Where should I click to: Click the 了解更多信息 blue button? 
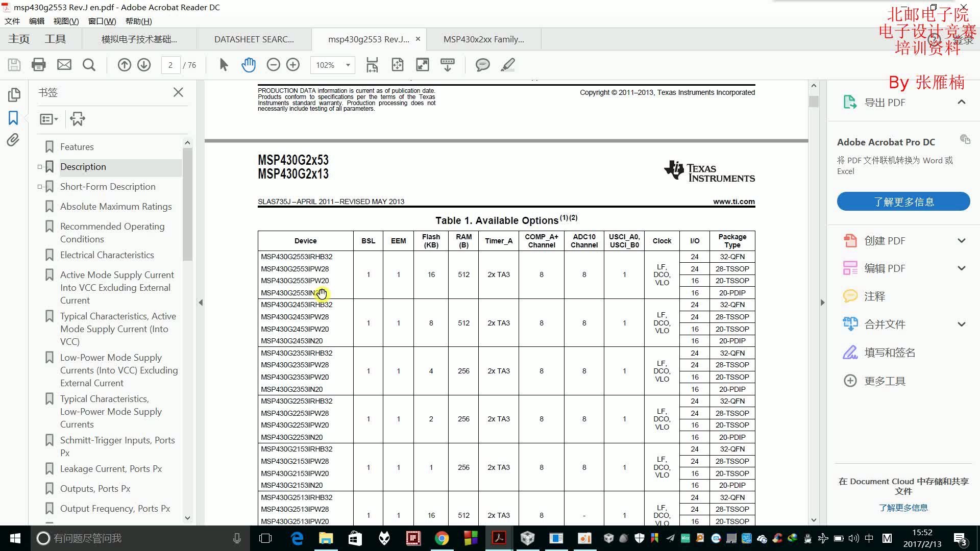click(x=903, y=202)
